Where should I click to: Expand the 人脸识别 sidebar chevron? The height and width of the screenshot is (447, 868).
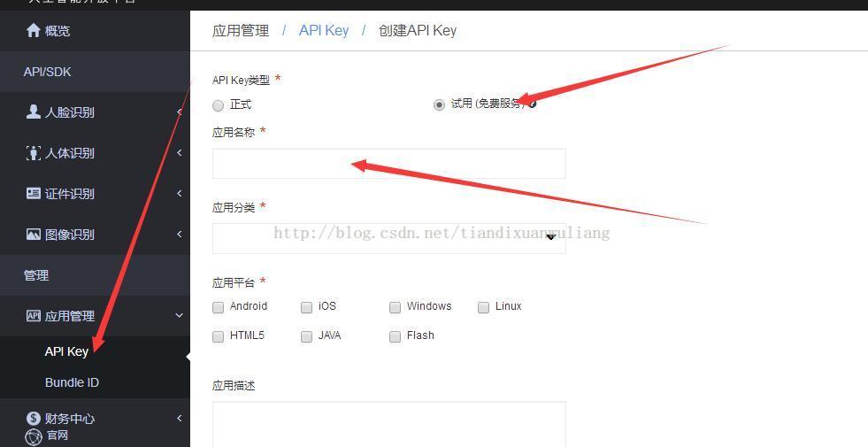[x=180, y=112]
